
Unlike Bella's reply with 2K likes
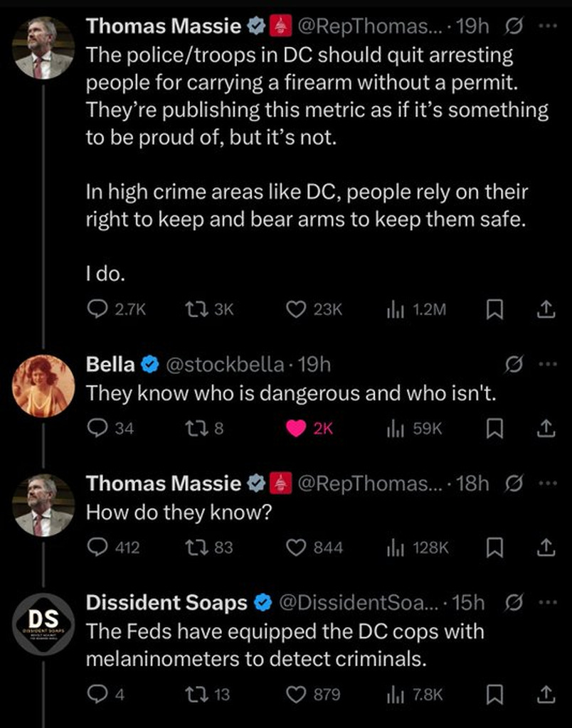[296, 429]
